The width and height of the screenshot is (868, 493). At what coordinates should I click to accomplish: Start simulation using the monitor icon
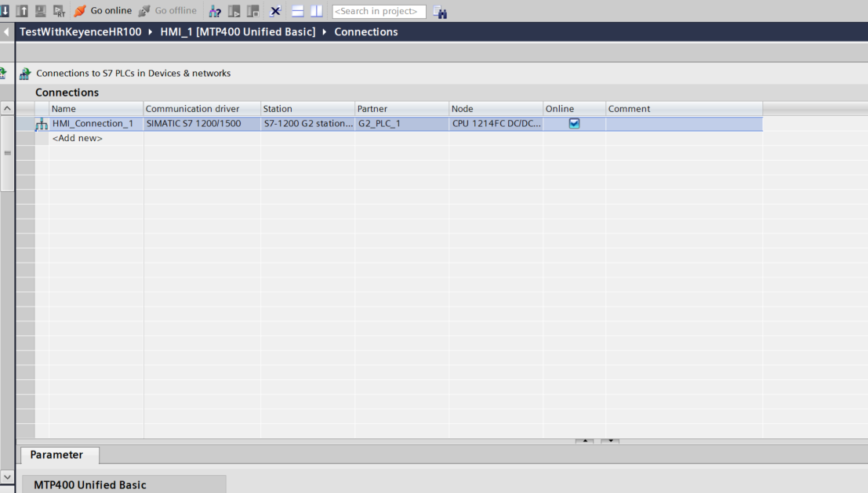[x=41, y=10]
